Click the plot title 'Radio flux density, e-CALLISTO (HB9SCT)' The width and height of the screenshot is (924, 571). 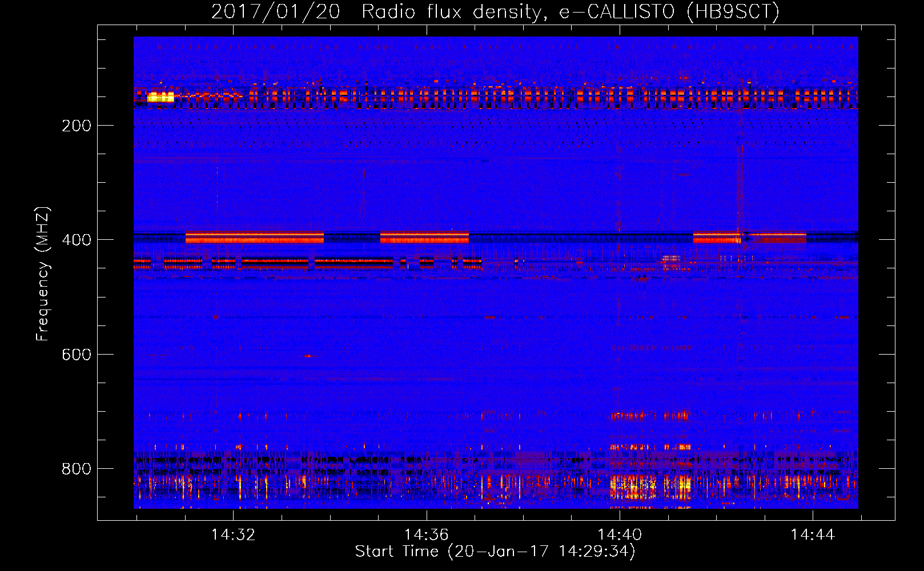(571, 11)
